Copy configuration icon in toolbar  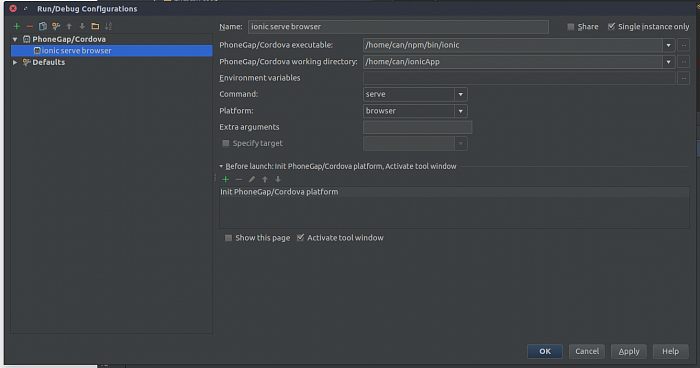coord(42,26)
